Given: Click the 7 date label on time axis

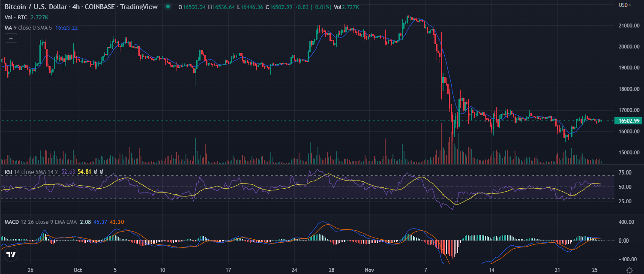Looking at the screenshot, I should click(x=425, y=271).
